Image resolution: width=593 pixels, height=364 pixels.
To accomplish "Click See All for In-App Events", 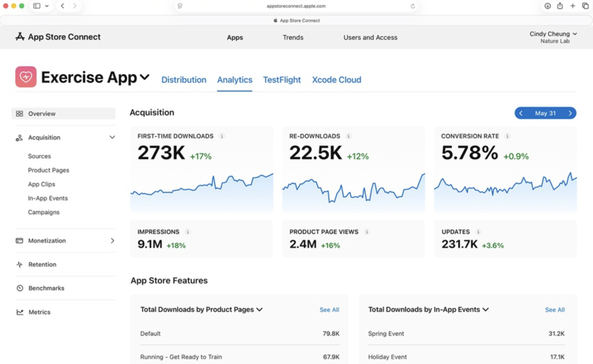I will pos(555,310).
